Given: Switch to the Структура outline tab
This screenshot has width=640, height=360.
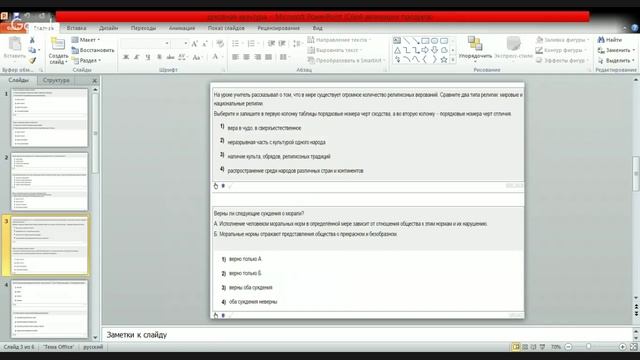Looking at the screenshot, I should tap(56, 80).
